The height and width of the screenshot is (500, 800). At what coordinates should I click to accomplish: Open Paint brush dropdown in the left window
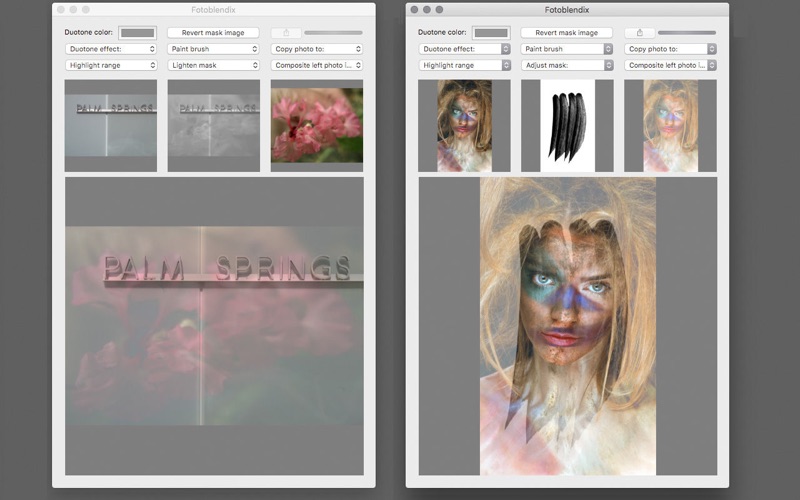coord(213,49)
